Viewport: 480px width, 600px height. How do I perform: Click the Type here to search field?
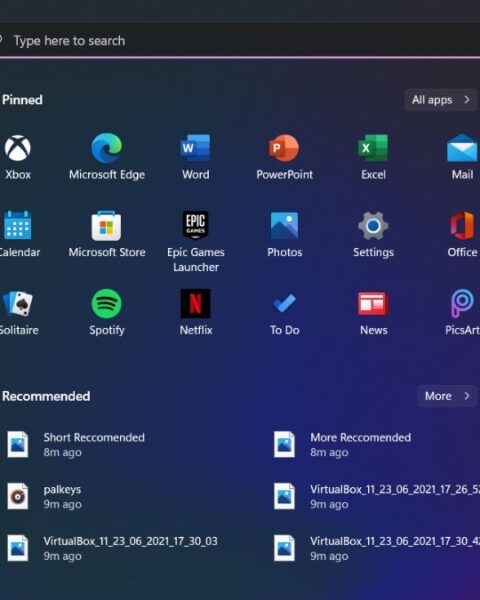click(240, 41)
